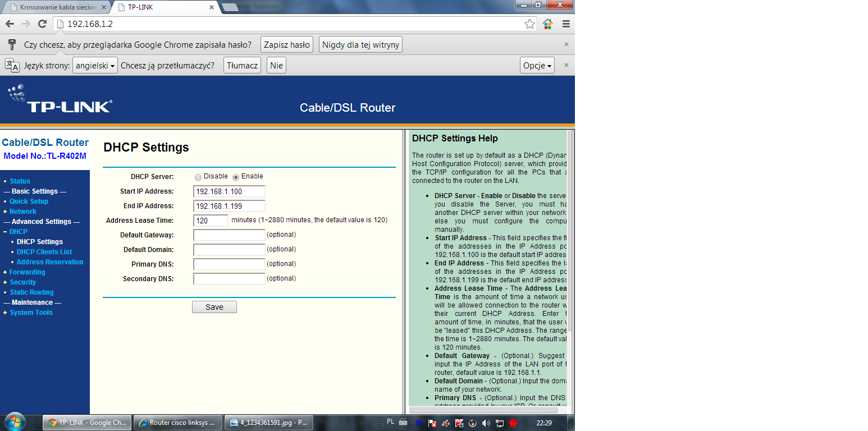Open the Kaspersky tray icon
The width and height of the screenshot is (868, 431).
click(459, 423)
